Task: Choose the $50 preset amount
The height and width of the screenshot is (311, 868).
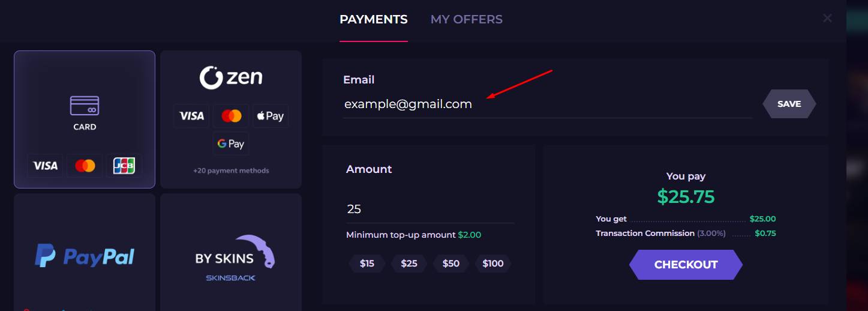Action: click(x=450, y=264)
